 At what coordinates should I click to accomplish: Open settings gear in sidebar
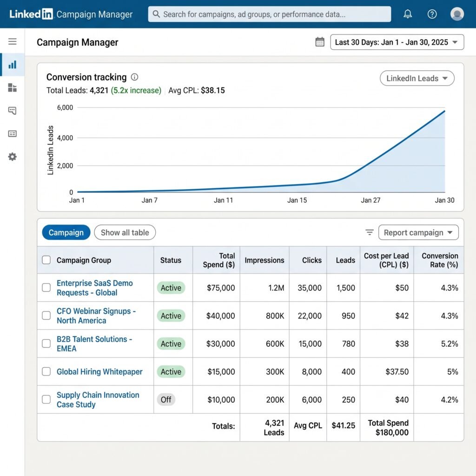[13, 157]
